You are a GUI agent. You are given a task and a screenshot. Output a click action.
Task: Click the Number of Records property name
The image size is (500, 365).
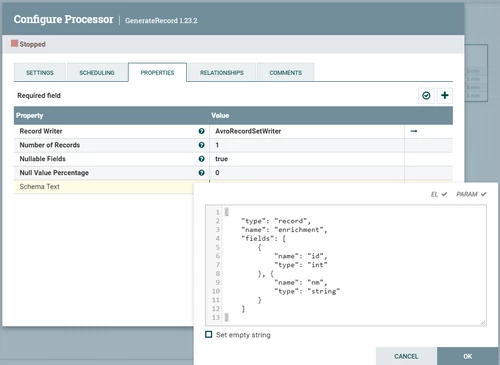tap(50, 145)
